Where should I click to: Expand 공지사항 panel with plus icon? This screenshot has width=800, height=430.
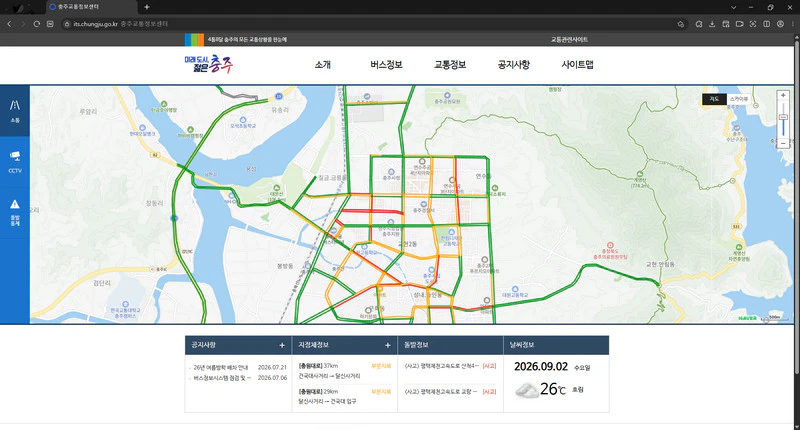click(x=282, y=345)
